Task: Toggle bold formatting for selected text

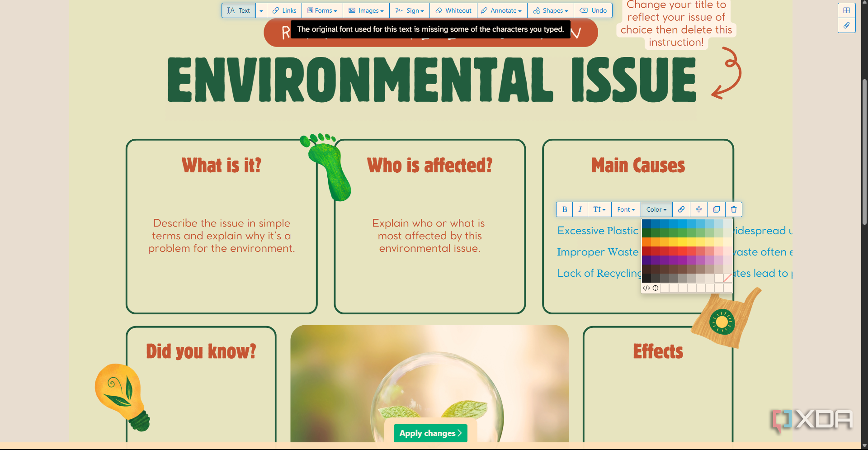Action: point(564,209)
